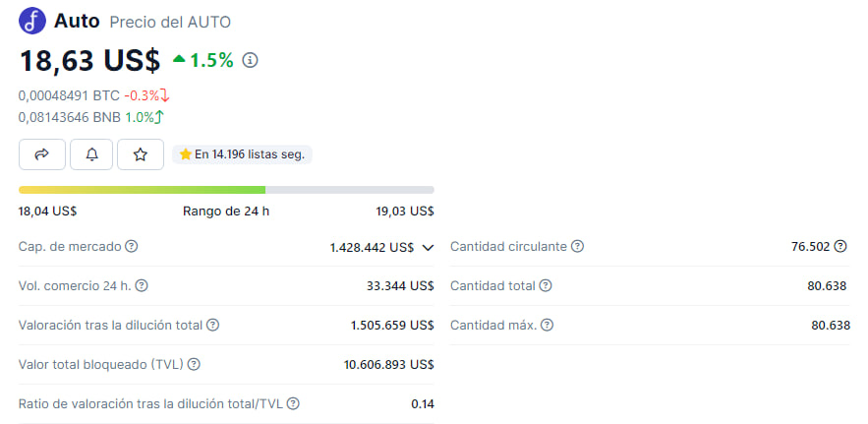Open help icon beside Ratio de valoración/TVL

pos(293,404)
